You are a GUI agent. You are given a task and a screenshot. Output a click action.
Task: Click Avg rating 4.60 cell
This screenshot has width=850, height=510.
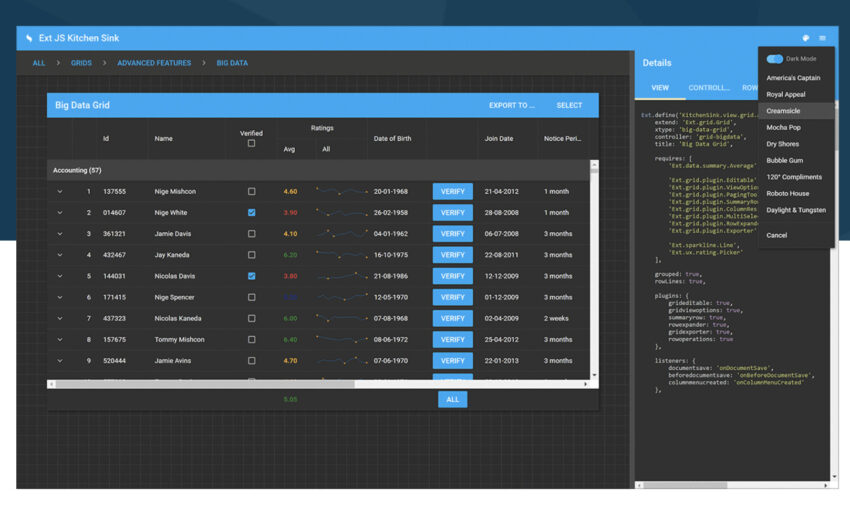[291, 191]
